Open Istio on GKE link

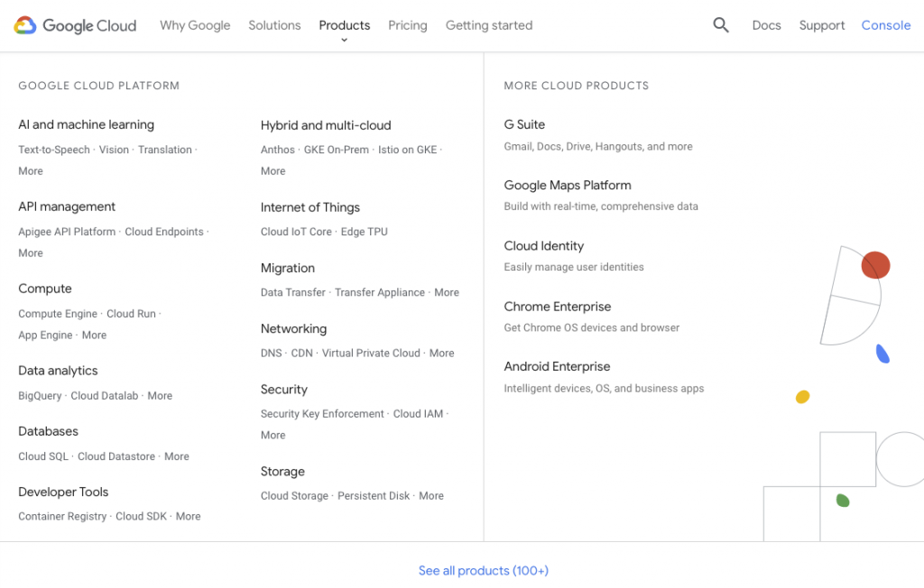407,150
